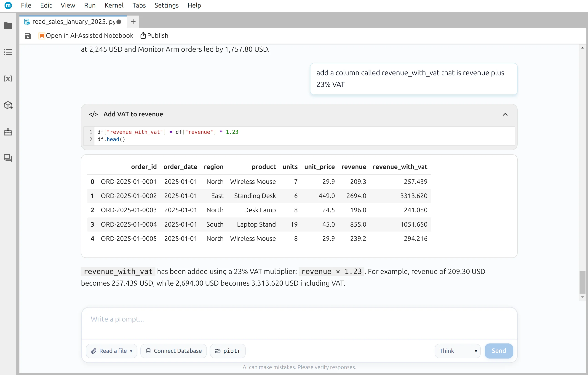
Task: Click the user message about revenue_with_vat
Action: pyautogui.click(x=414, y=79)
